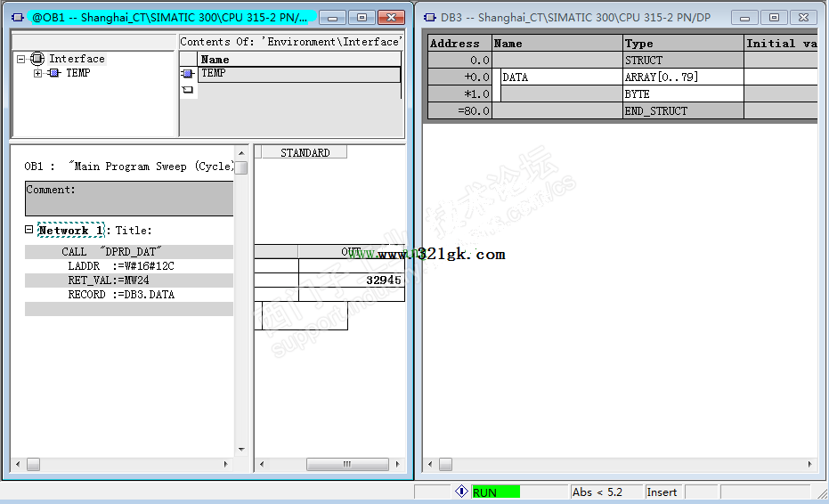Viewport: 829px width, 504px height.
Task: Click code editor vertical scroll down arrow
Action: tap(241, 450)
